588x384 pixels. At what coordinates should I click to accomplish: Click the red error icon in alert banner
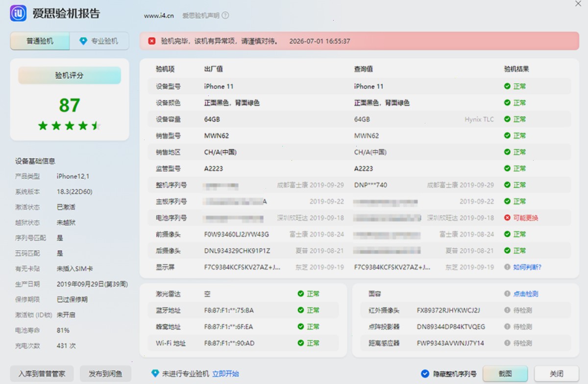[x=151, y=41]
